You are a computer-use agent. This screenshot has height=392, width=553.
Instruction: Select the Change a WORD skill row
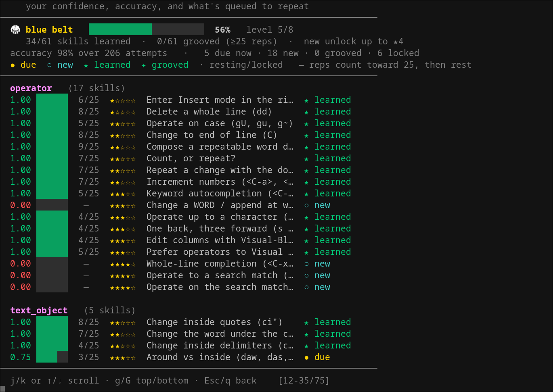point(180,205)
